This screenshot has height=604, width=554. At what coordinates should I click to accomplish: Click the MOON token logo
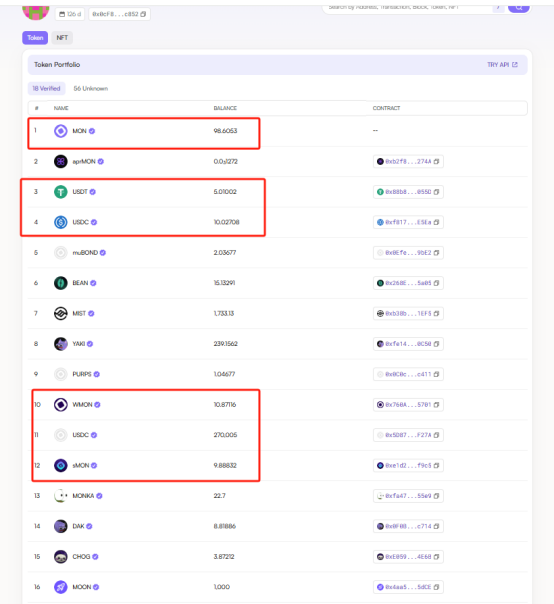click(60, 587)
